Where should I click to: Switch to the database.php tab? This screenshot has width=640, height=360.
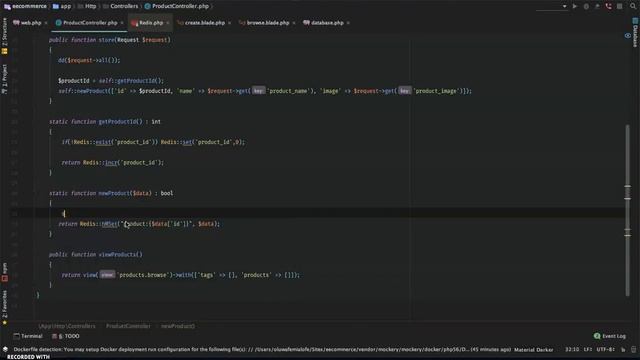click(327, 23)
